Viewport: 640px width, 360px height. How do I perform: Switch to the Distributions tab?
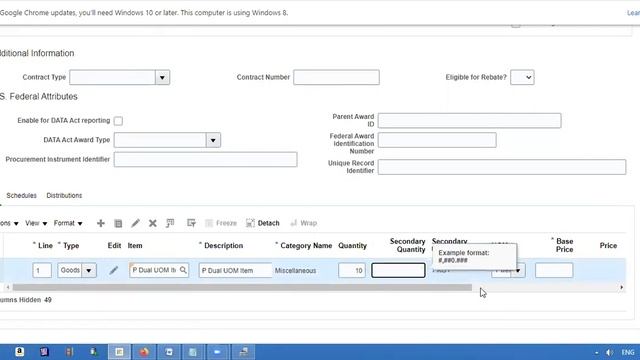(x=64, y=196)
